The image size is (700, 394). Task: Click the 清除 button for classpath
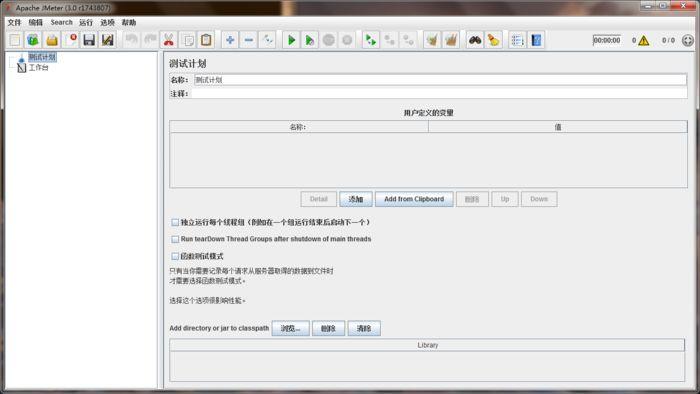364,328
